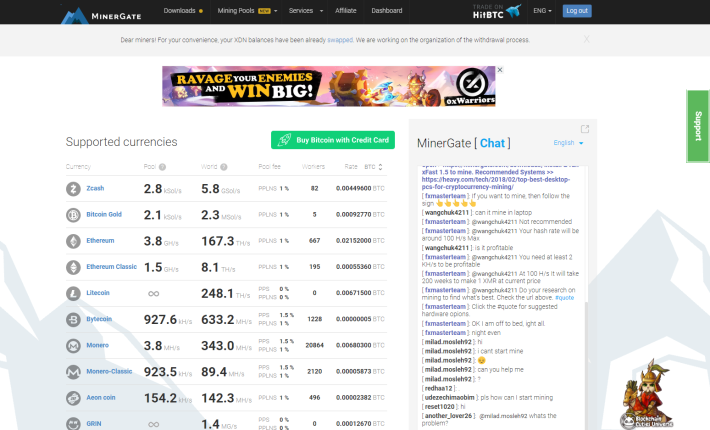Expand the Mining Pools menu
The image size is (710, 430).
[247, 11]
